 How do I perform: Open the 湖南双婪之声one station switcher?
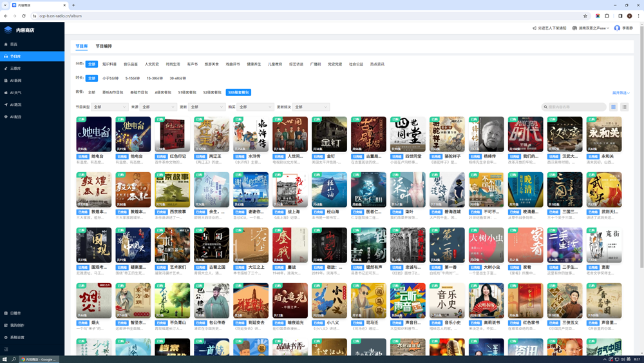pyautogui.click(x=591, y=28)
